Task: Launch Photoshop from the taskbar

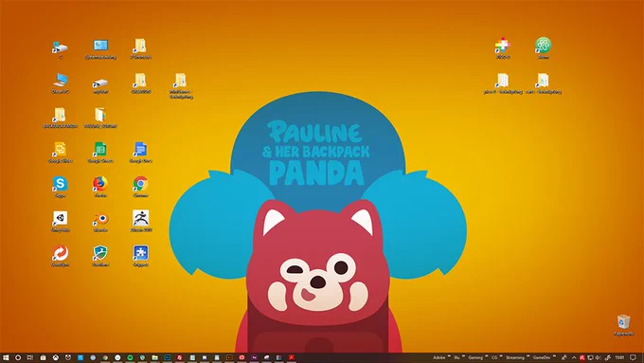Action: tap(168, 357)
